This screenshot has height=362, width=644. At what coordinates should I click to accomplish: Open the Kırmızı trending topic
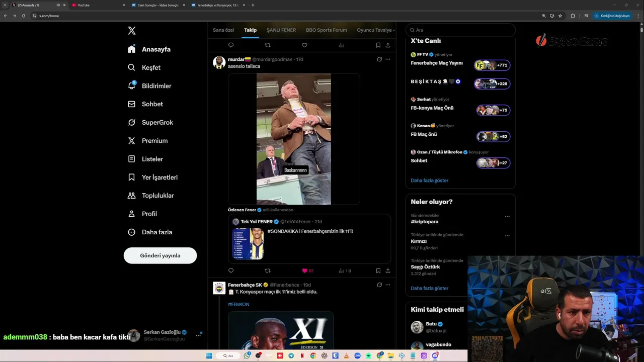[419, 241]
